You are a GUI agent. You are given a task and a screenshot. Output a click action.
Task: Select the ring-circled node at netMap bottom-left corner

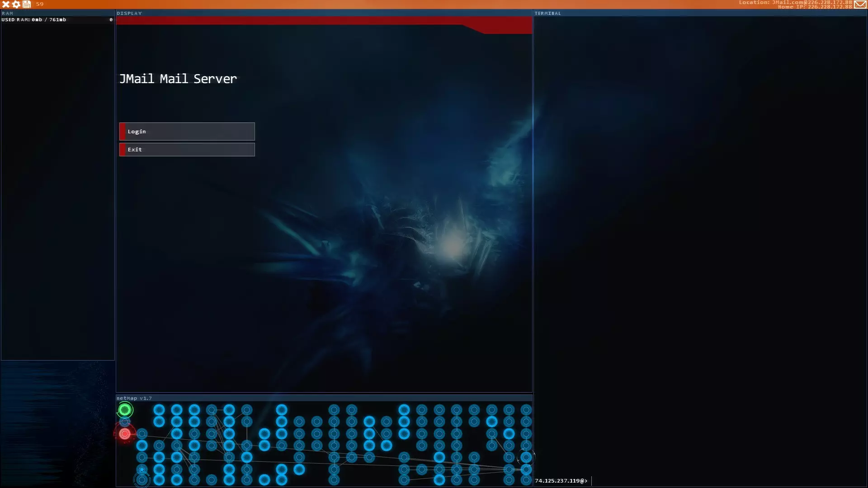click(142, 480)
